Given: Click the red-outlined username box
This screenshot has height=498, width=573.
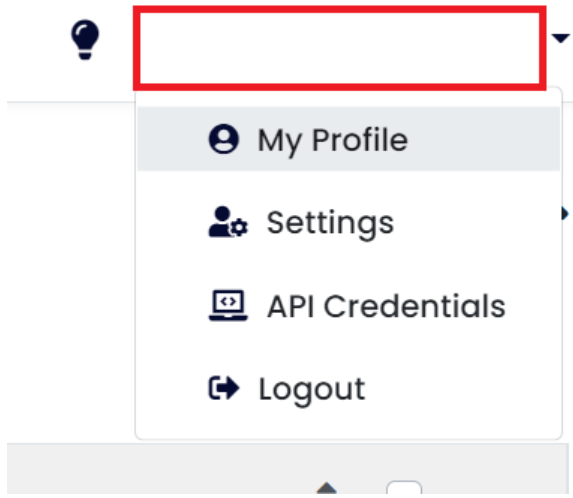Looking at the screenshot, I should click(x=339, y=48).
